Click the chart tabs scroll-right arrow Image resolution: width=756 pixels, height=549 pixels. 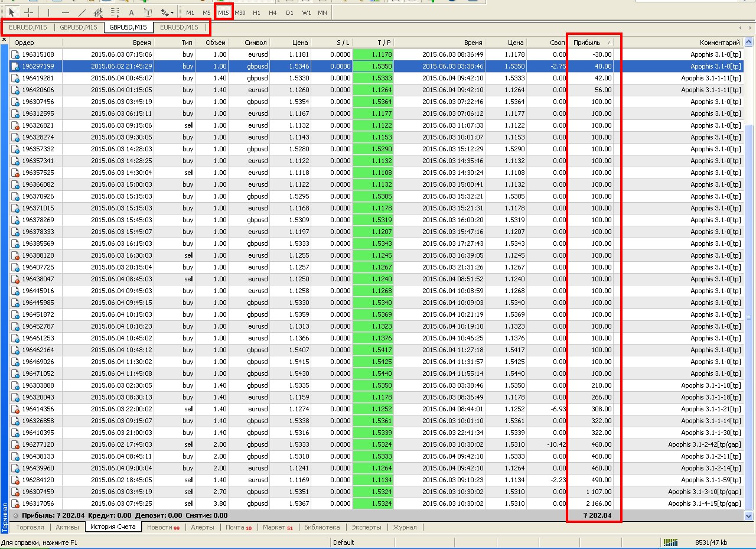[749, 27]
